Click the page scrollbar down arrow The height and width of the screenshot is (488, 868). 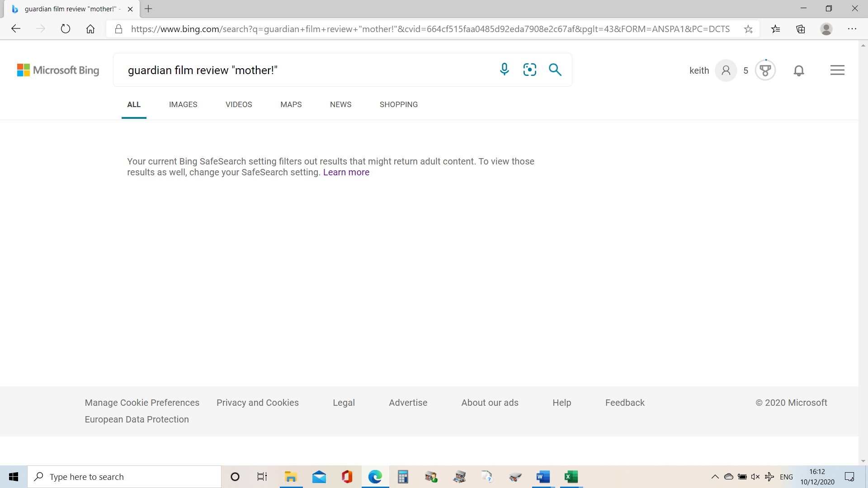pyautogui.click(x=863, y=461)
